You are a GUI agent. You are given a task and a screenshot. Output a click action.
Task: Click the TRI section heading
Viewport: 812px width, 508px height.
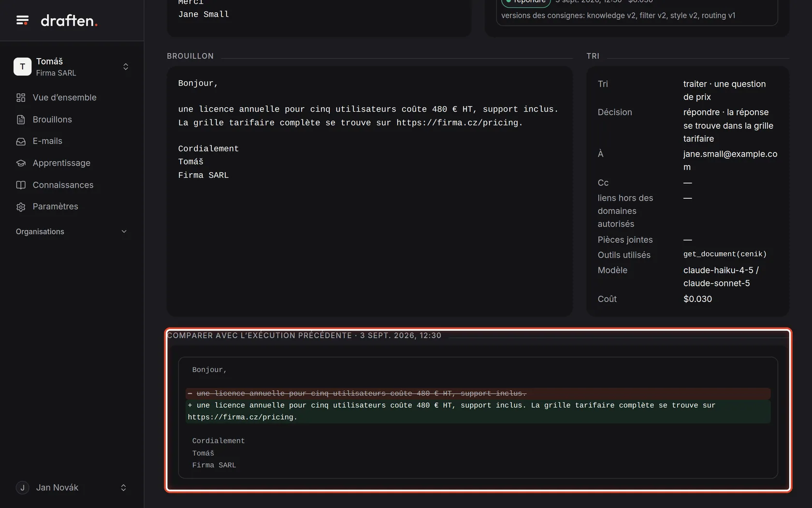coord(593,56)
